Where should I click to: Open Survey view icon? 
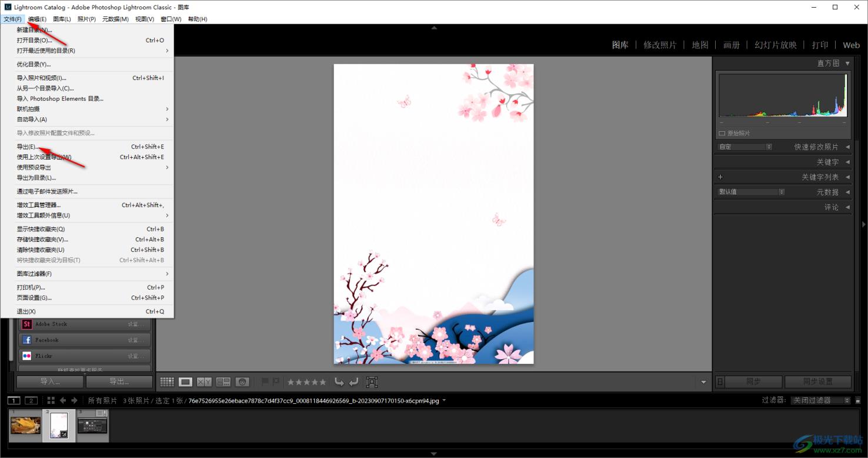point(223,382)
